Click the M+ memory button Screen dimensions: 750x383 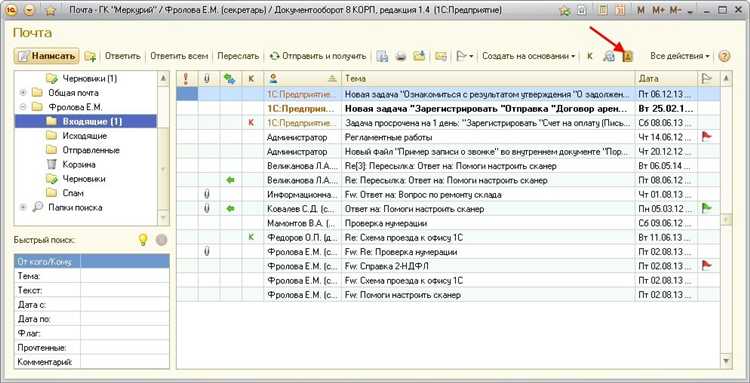tap(658, 10)
